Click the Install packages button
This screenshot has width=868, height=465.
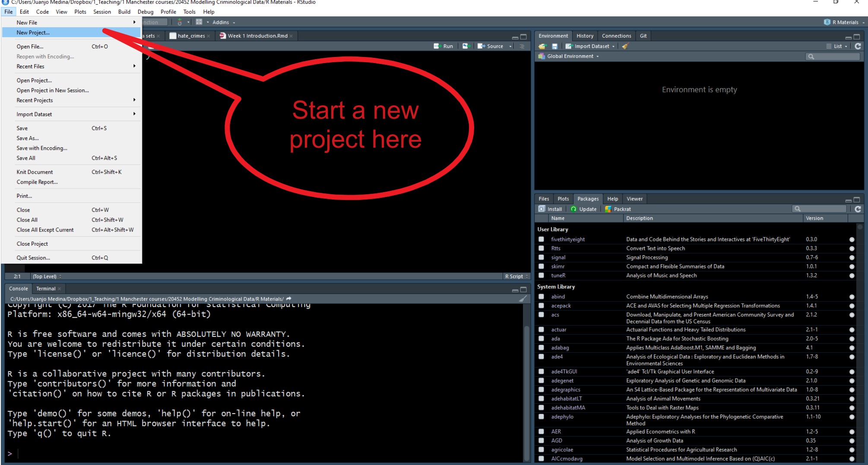click(551, 209)
